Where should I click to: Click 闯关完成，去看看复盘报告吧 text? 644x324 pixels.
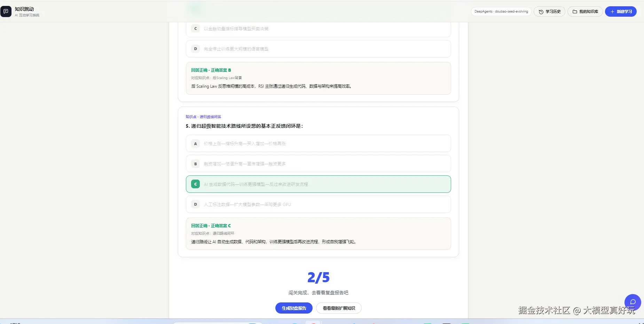(319, 293)
